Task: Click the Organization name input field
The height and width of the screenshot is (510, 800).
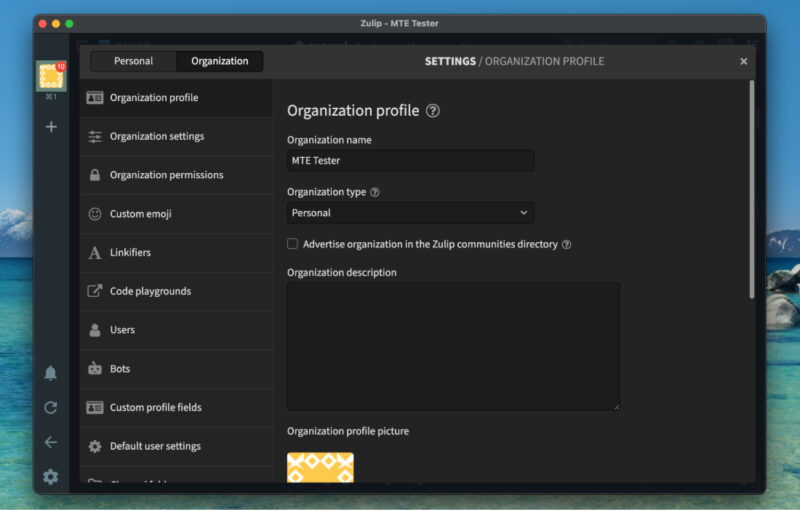Action: (410, 160)
